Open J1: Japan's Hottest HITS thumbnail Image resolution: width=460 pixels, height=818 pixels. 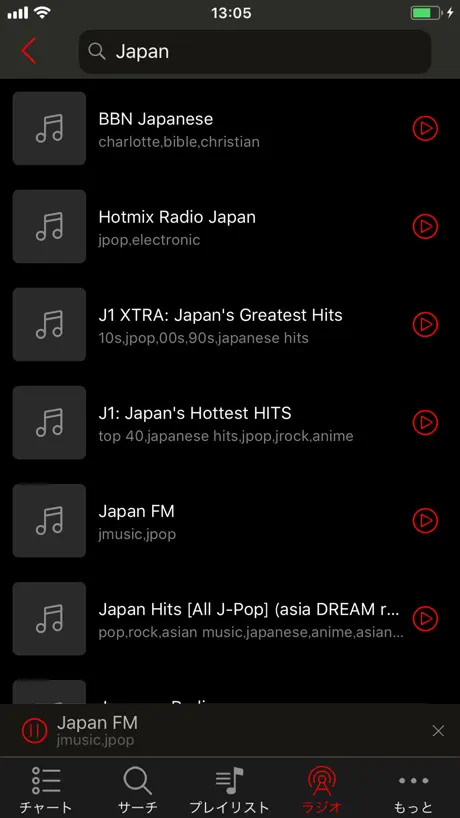pos(49,423)
